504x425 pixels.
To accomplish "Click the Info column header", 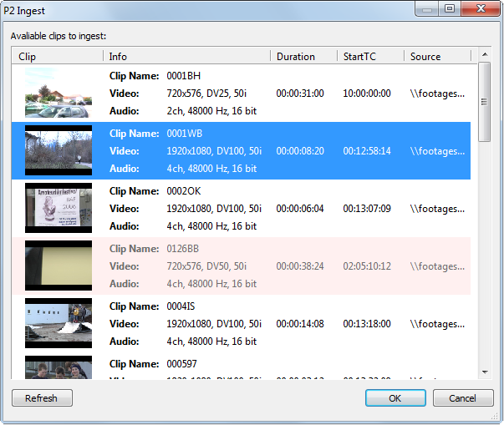I will point(186,56).
